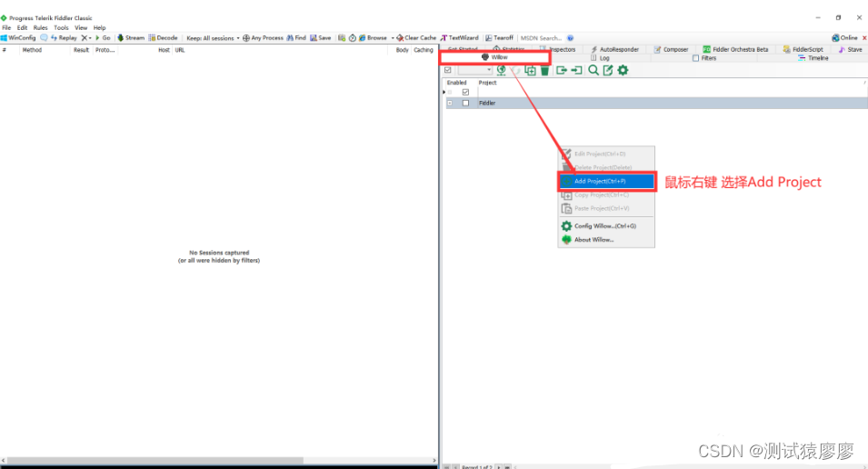868x469 pixels.
Task: Choose Config Willow...(Ctrl+G) menu entry
Action: (x=607, y=226)
